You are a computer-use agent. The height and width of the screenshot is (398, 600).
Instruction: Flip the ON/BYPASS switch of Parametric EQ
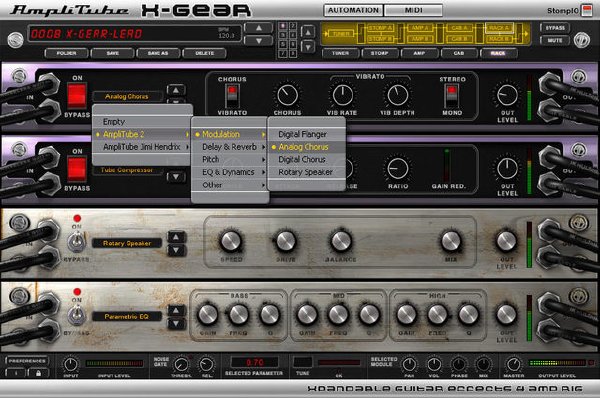click(x=77, y=315)
